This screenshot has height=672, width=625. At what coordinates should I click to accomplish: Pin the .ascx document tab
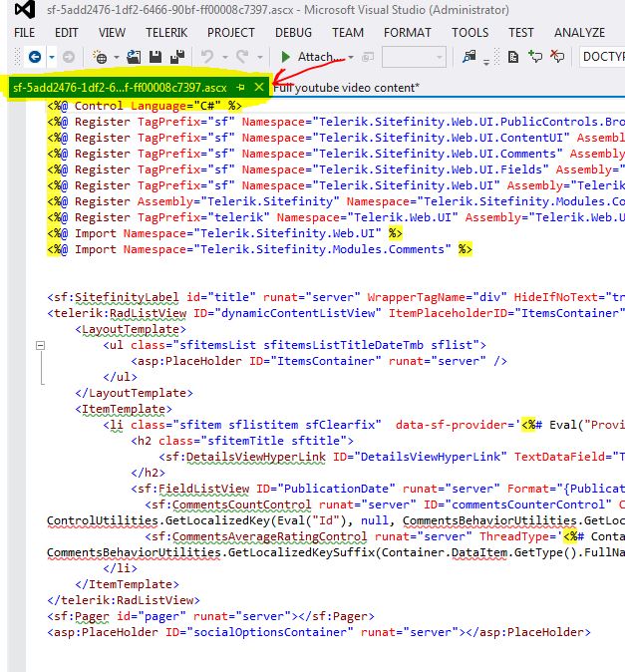click(240, 88)
